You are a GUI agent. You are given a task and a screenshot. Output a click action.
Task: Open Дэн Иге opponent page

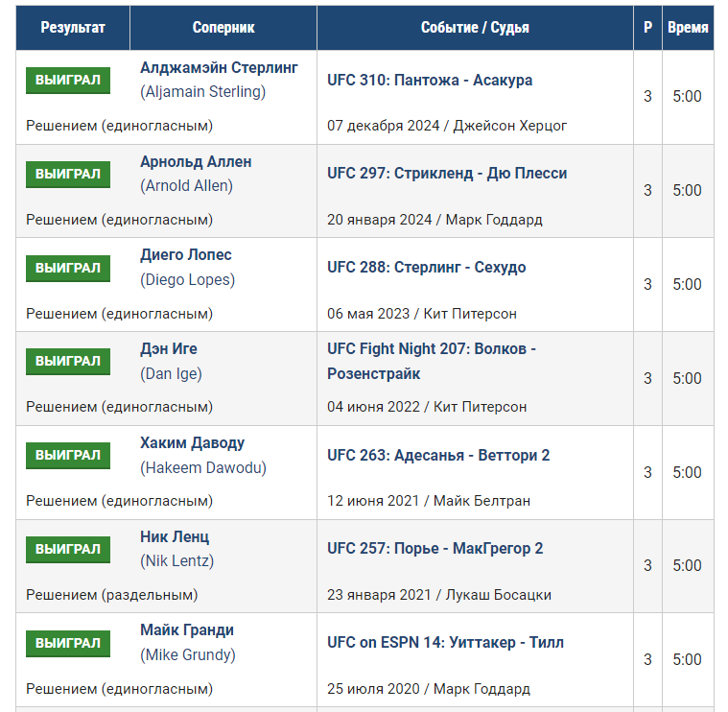point(169,348)
